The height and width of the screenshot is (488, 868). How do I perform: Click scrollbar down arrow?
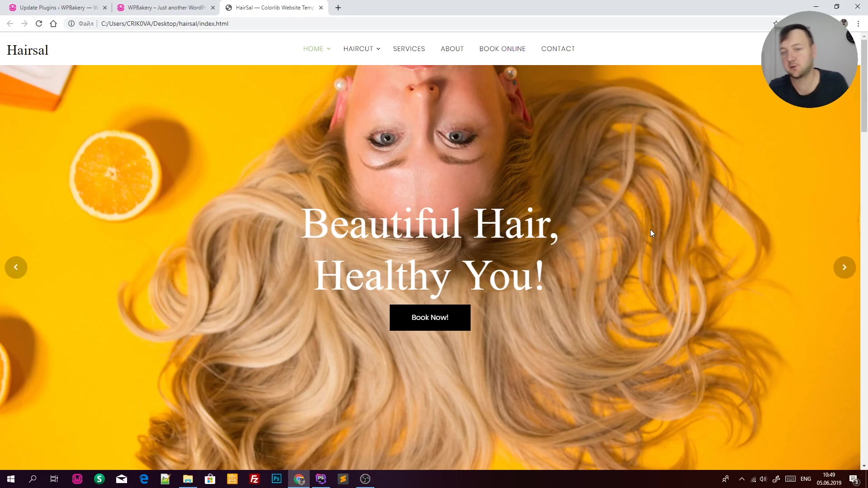(x=864, y=466)
